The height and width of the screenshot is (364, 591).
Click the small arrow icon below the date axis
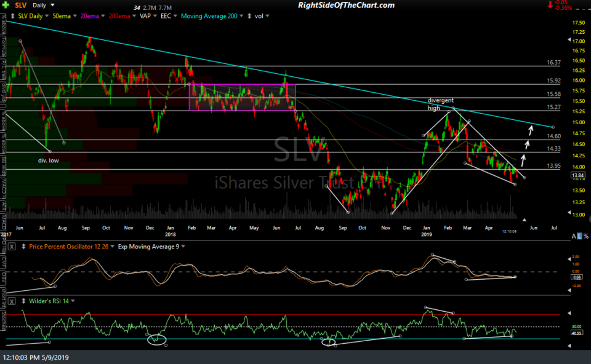[525, 220]
